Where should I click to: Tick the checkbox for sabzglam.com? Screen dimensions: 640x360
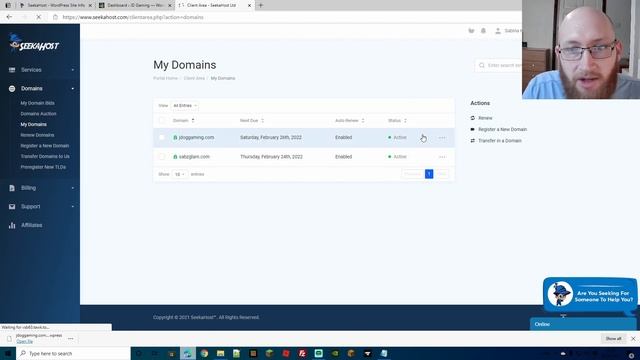coord(162,157)
